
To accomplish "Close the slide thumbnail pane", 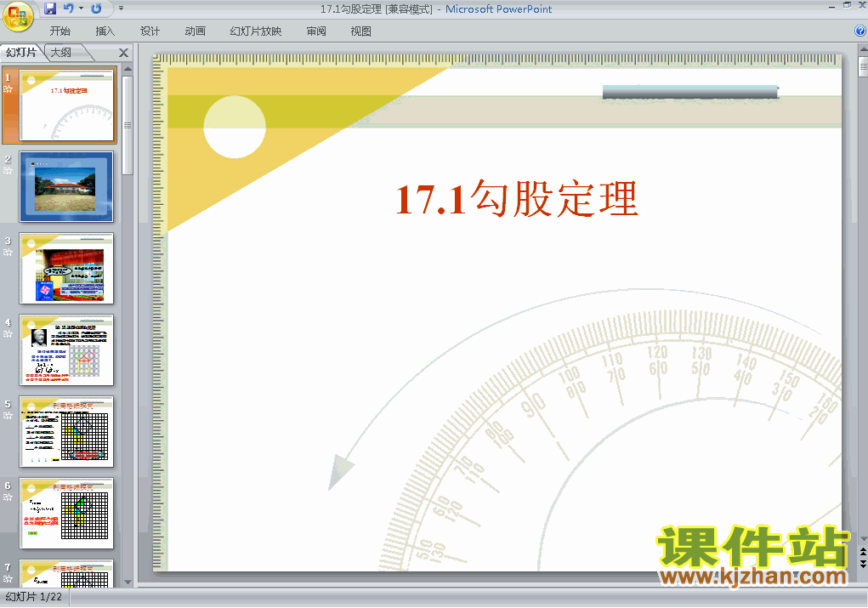I will point(123,53).
